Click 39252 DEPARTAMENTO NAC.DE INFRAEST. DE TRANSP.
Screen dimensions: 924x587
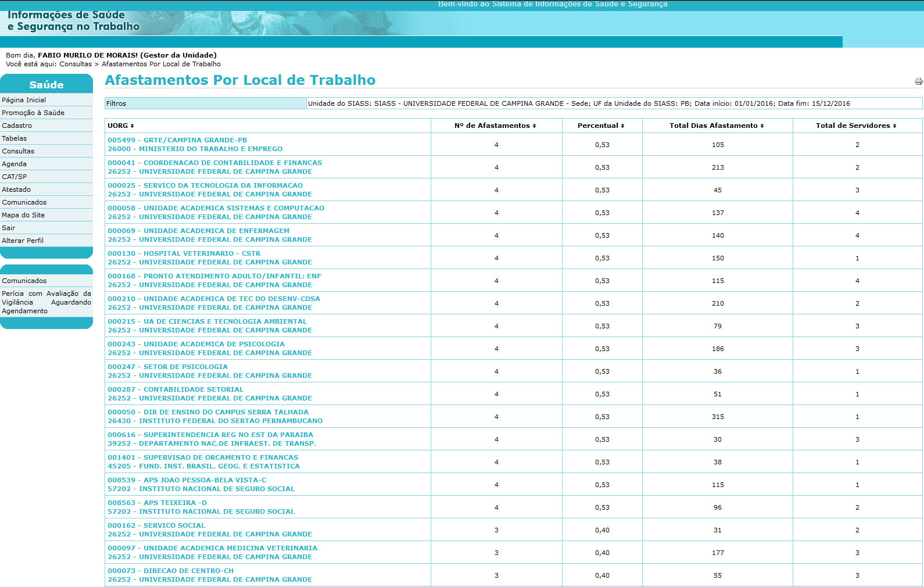212,443
